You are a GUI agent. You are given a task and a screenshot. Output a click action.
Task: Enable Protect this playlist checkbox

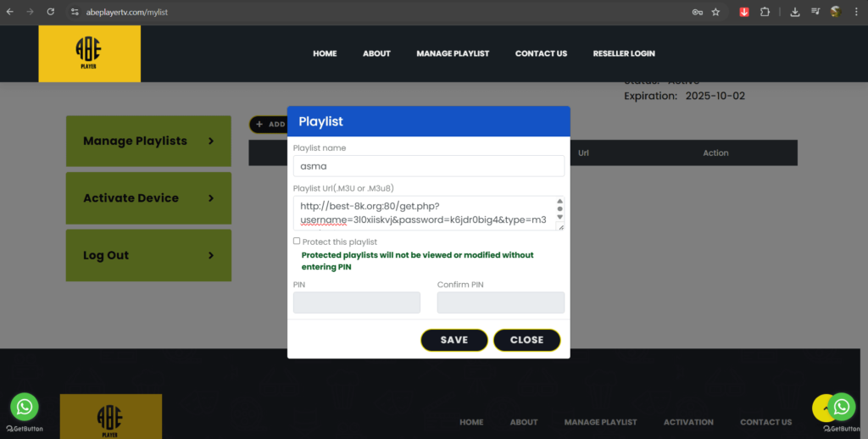[x=297, y=241]
